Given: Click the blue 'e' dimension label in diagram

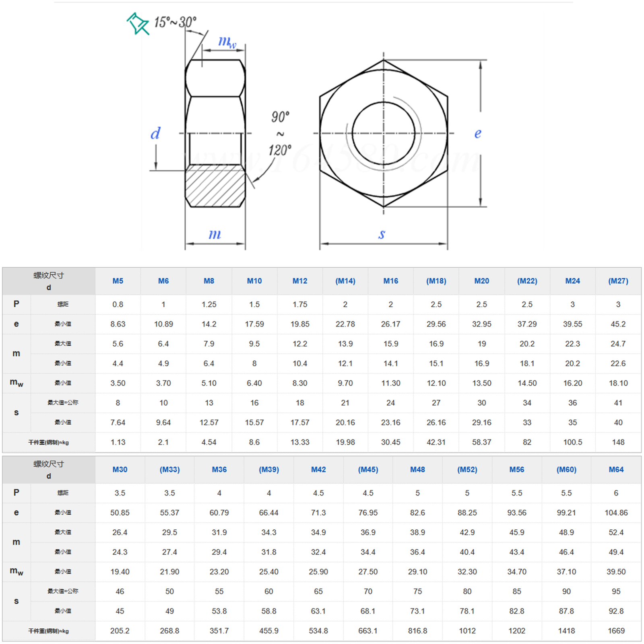Looking at the screenshot, I should (x=478, y=133).
